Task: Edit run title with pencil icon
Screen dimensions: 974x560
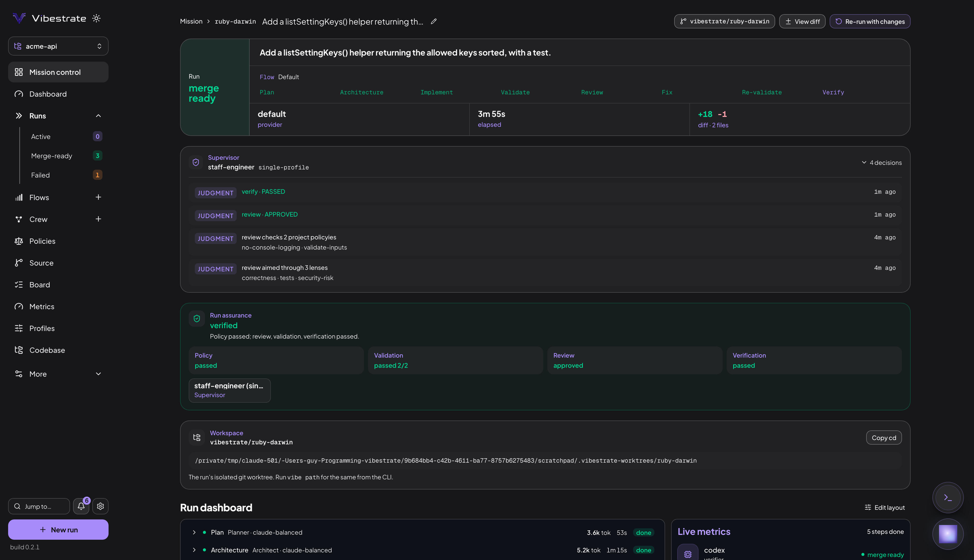Action: [434, 22]
